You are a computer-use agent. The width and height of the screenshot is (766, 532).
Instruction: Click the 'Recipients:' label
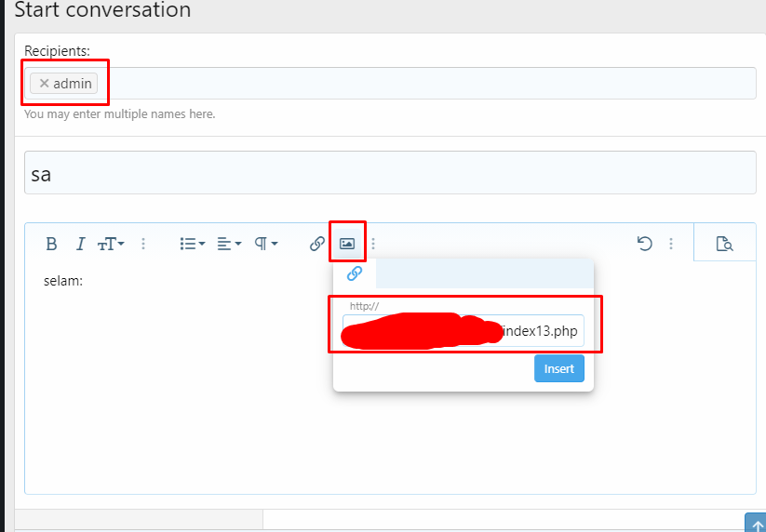(x=57, y=51)
